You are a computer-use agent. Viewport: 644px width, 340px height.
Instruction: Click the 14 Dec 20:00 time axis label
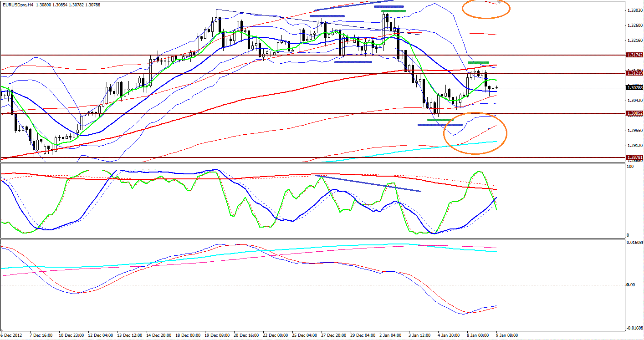(158, 335)
